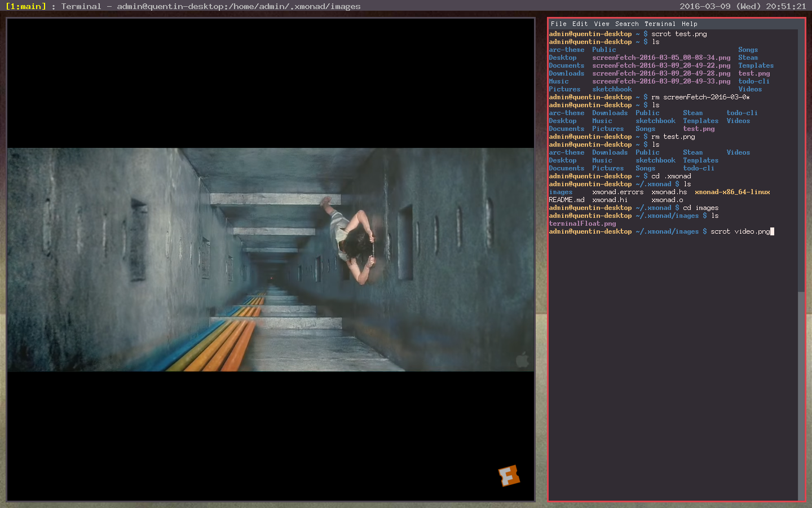The height and width of the screenshot is (508, 812).
Task: Click the date and time in status bar
Action: (x=743, y=6)
